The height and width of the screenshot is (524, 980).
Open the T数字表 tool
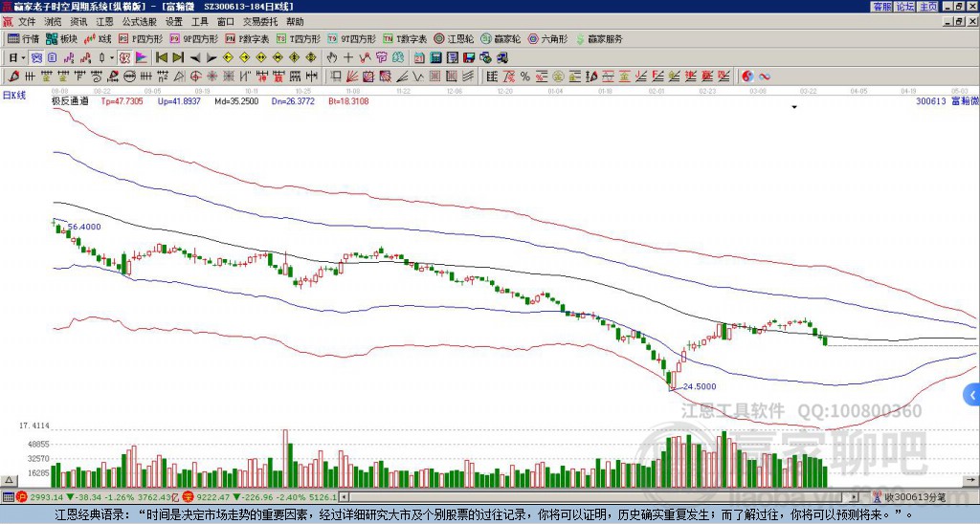tap(405, 38)
